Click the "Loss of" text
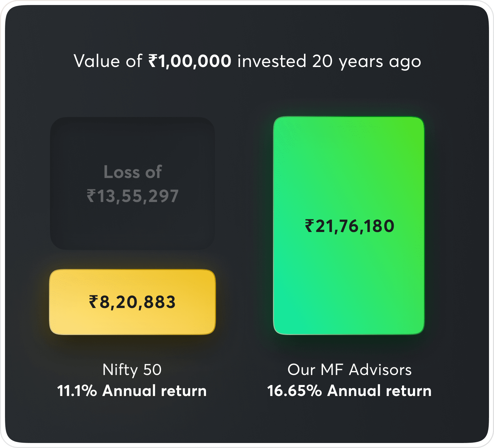The height and width of the screenshot is (448, 494). point(133,172)
